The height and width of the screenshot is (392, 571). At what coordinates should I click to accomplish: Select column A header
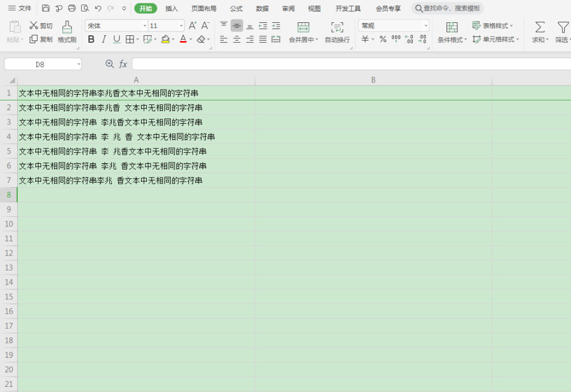pos(136,80)
